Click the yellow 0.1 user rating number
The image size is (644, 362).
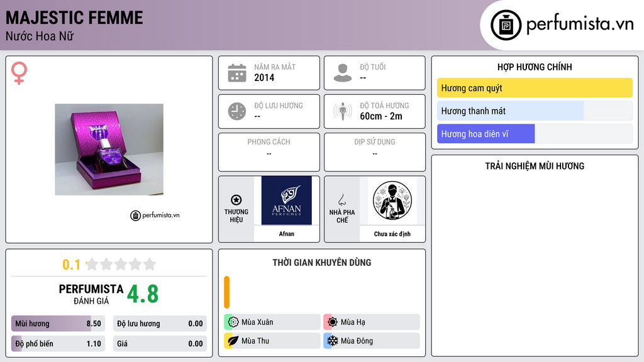tap(71, 265)
